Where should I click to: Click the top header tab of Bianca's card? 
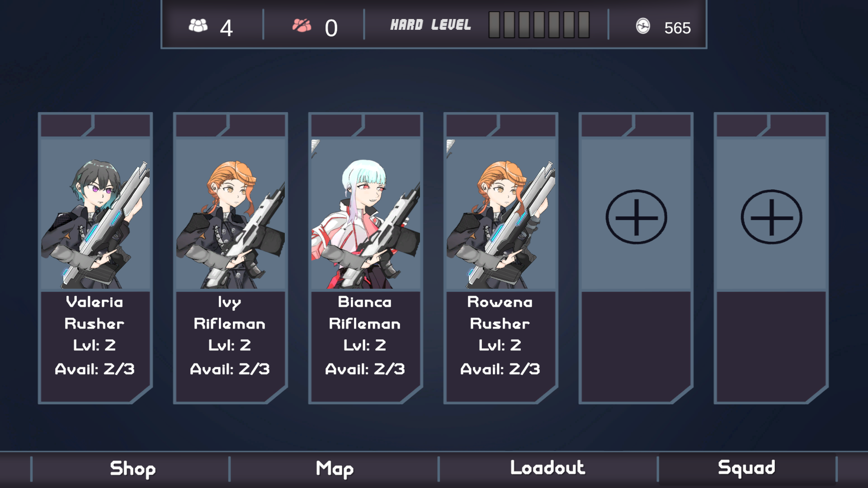click(366, 125)
